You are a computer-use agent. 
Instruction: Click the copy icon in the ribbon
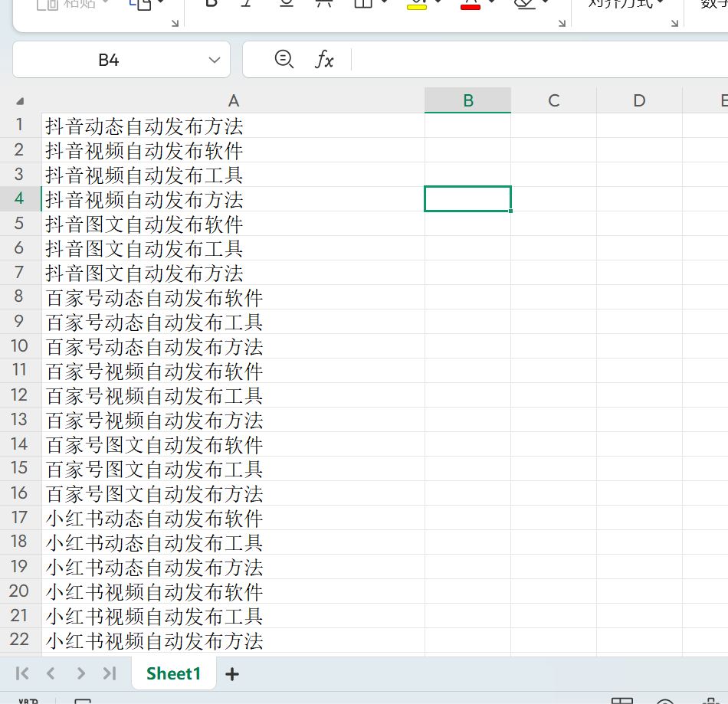(x=140, y=4)
